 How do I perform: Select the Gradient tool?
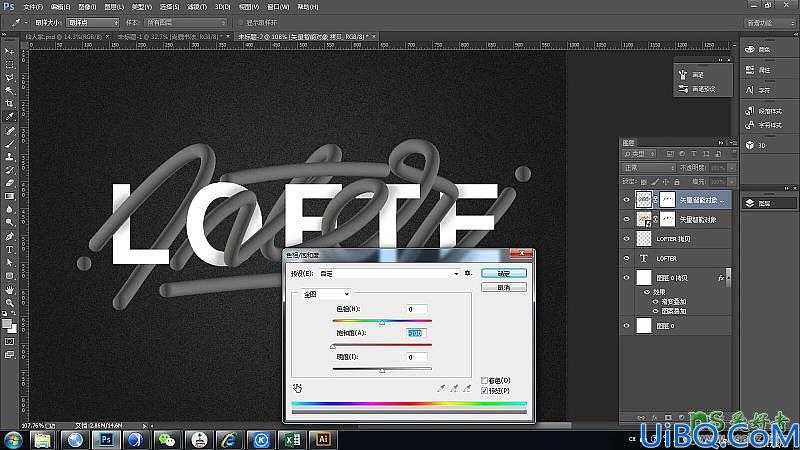9,196
